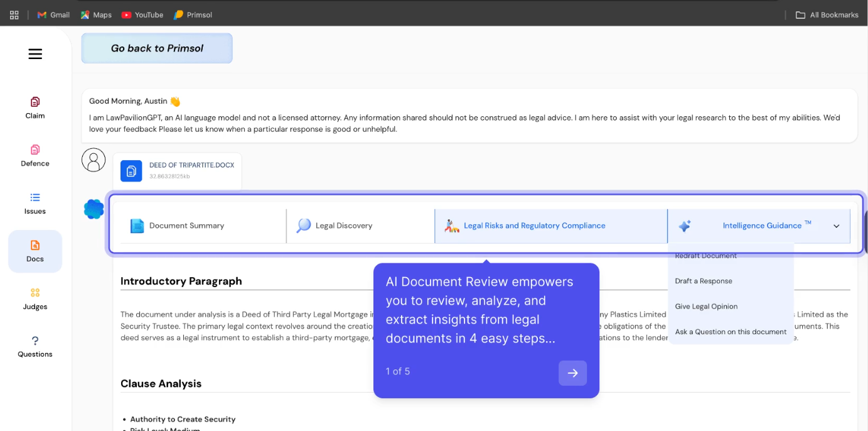Viewport: 868px width, 431px height.
Task: Select Draft a Response option
Action: click(704, 281)
